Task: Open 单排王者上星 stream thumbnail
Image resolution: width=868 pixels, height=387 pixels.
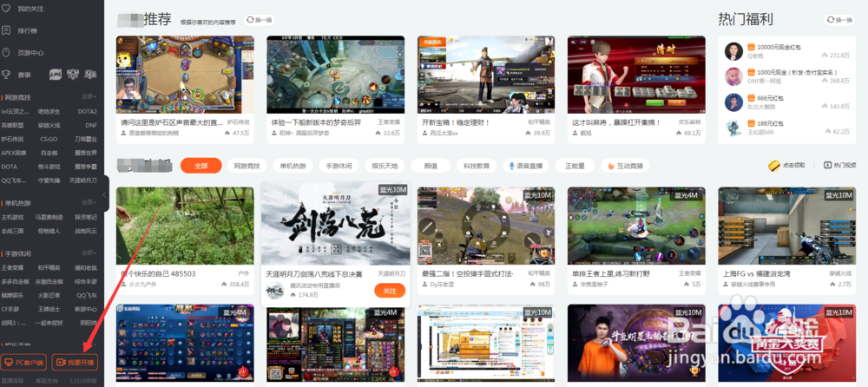Action: [636, 226]
